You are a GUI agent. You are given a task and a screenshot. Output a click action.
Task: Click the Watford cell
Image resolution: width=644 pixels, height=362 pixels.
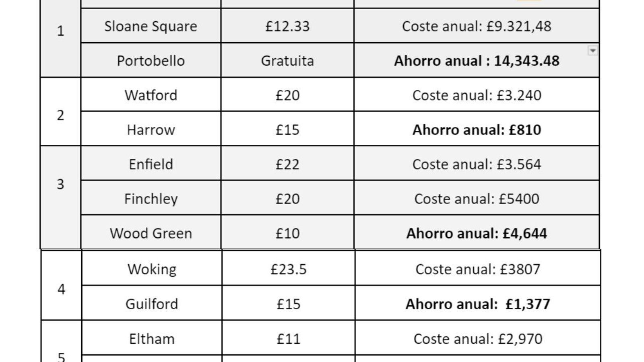(x=151, y=95)
